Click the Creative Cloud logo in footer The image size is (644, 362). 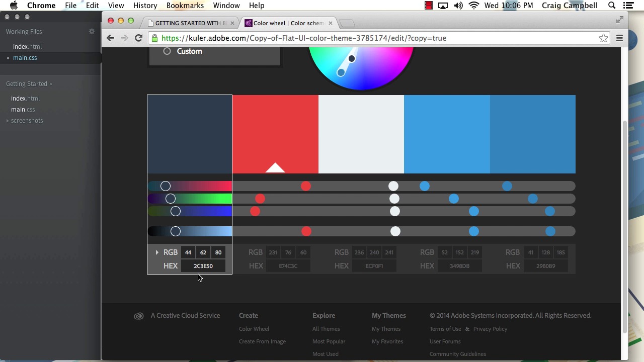coord(139,316)
